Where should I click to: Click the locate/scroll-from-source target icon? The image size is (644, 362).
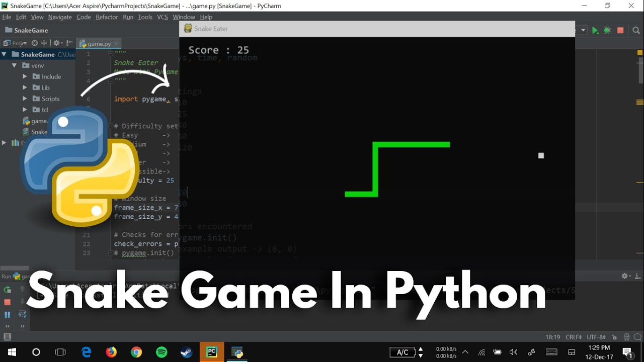(35, 43)
